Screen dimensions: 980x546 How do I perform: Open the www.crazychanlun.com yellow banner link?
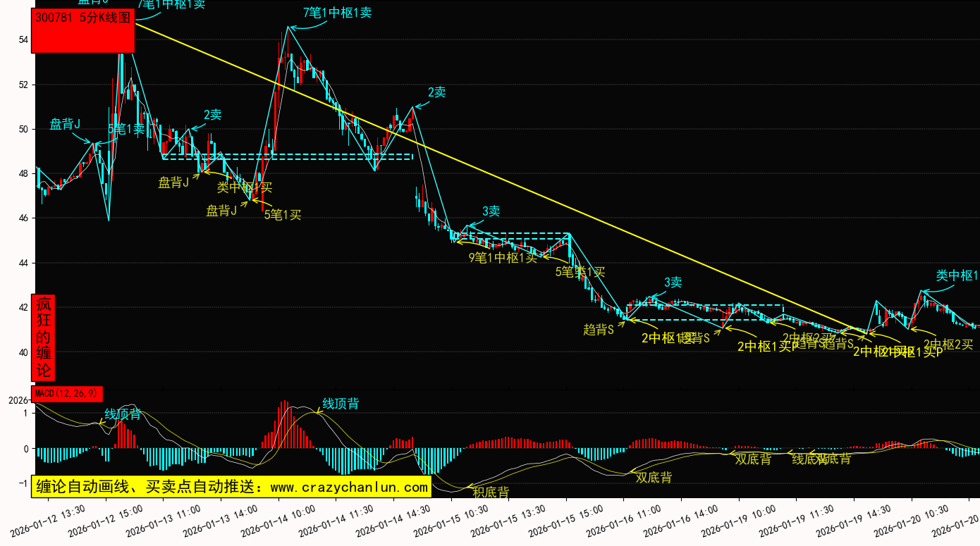click(231, 487)
